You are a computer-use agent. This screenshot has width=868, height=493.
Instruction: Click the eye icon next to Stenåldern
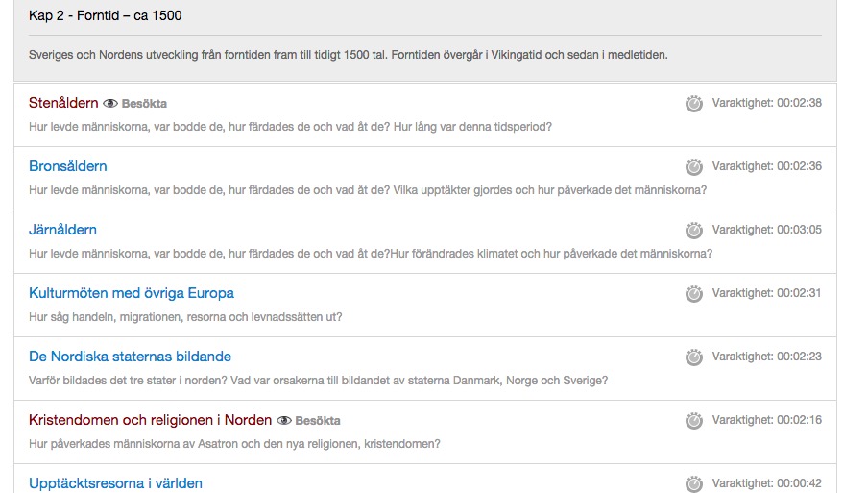[x=110, y=103]
